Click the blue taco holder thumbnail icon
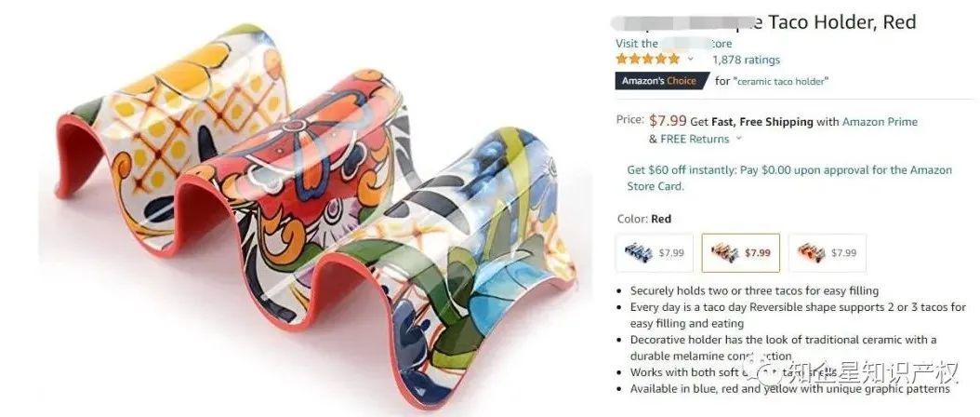Viewport: 980px width, 417px height. coord(638,252)
